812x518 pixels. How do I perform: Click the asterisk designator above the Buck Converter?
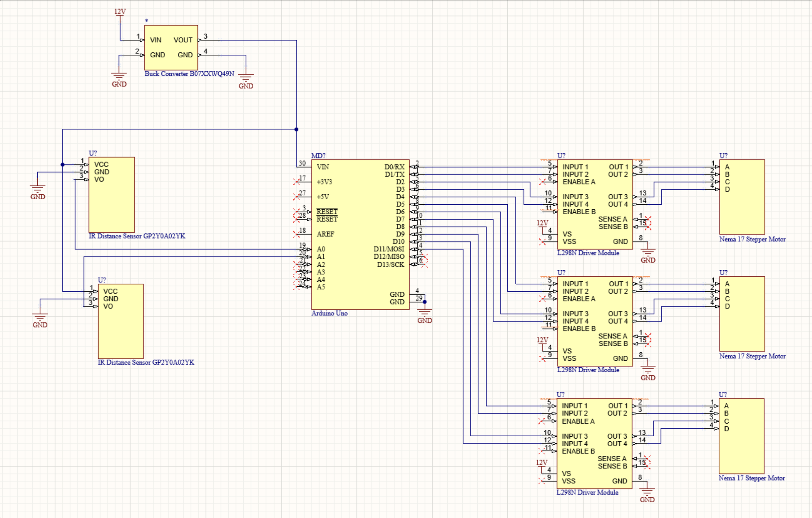[x=147, y=21]
